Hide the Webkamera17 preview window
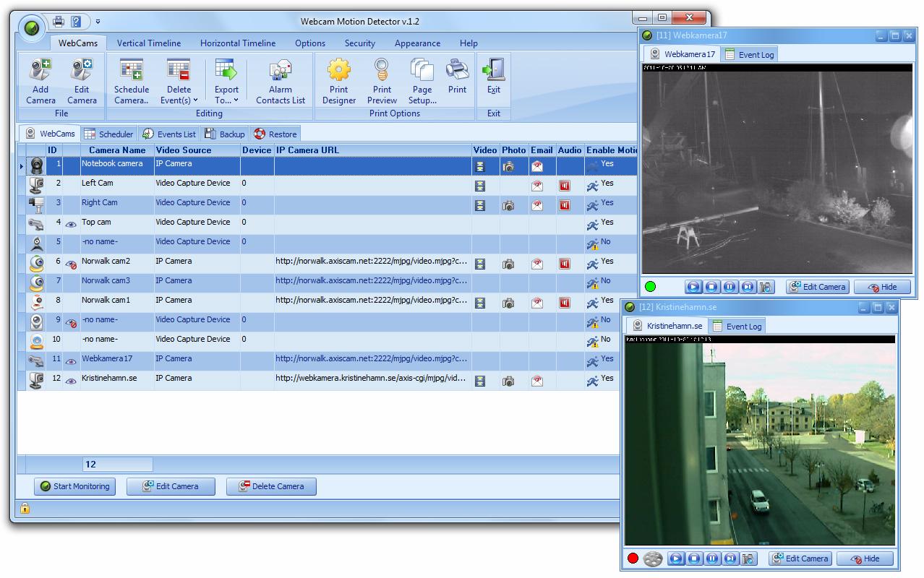 881,287
